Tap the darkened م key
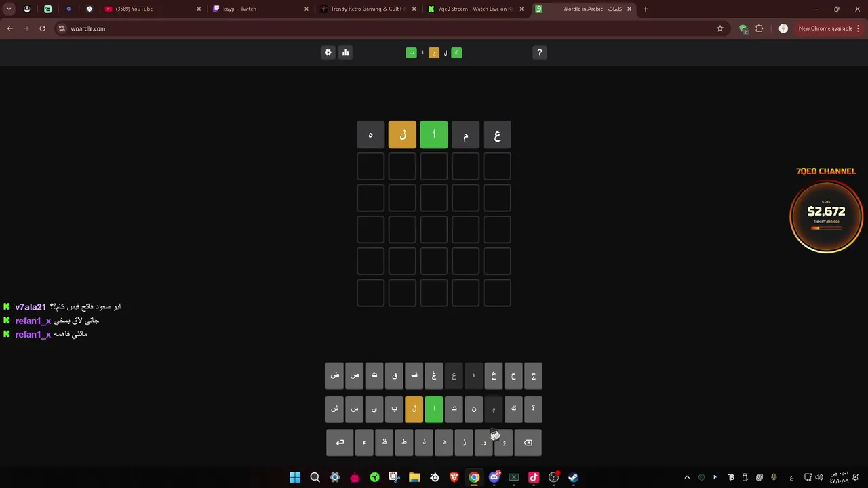This screenshot has width=868, height=488. pyautogui.click(x=494, y=409)
